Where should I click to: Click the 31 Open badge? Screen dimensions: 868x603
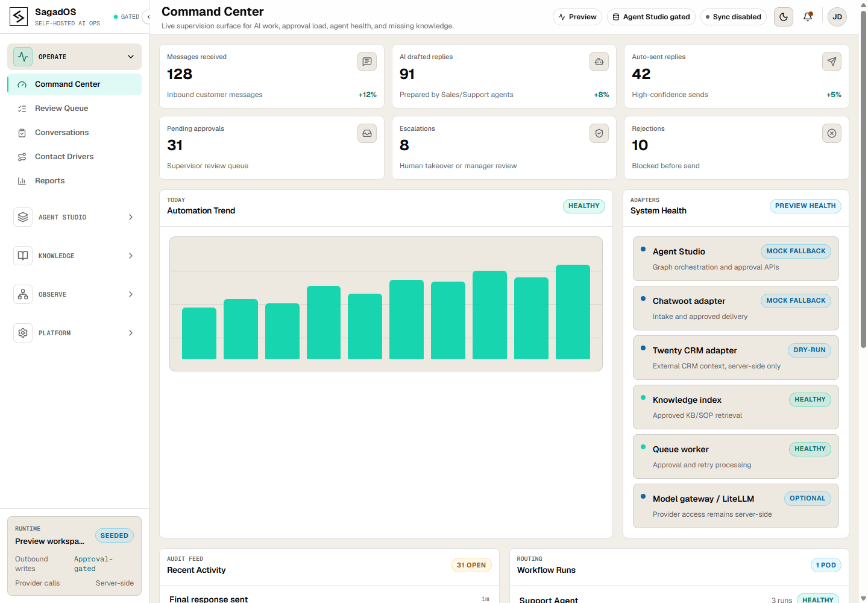(471, 566)
